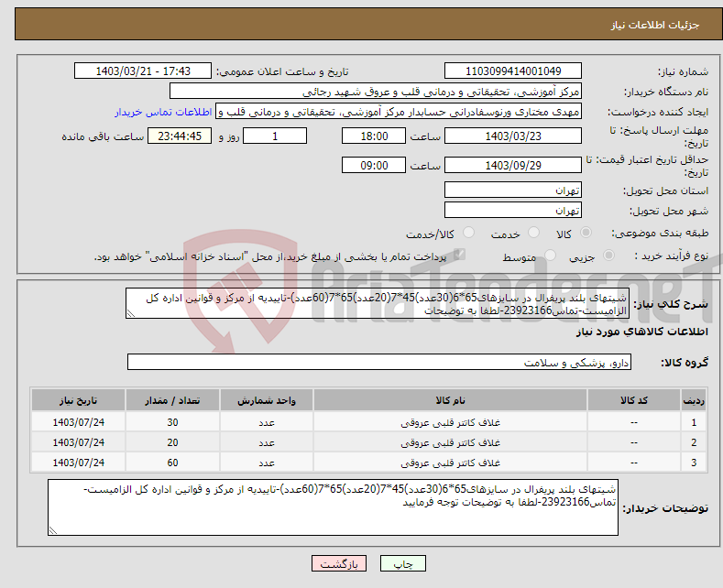Grab the resize handle of description textarea

point(131,314)
